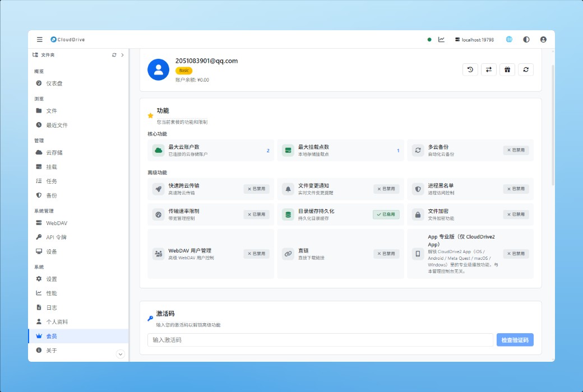Click 文件变更通知 disabled badge
This screenshot has width=583, height=392.
386,189
